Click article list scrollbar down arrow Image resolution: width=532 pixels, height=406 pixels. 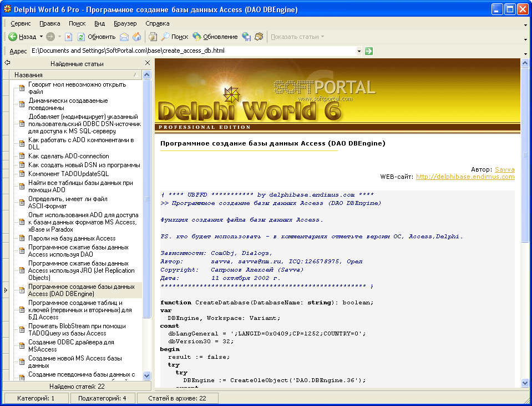click(x=147, y=375)
